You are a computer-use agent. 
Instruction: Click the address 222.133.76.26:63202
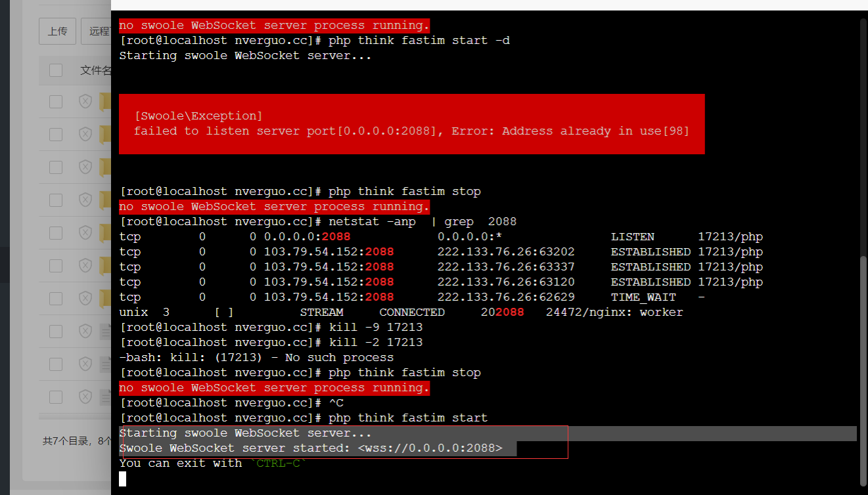pyautogui.click(x=506, y=252)
